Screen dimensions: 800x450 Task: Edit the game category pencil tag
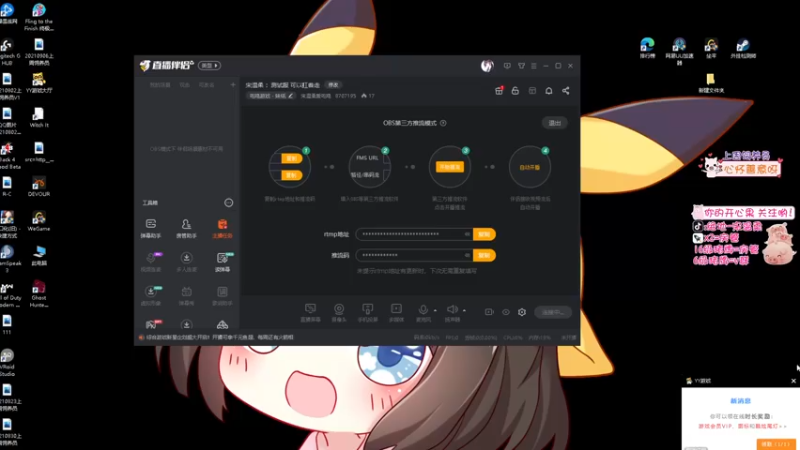271,96
